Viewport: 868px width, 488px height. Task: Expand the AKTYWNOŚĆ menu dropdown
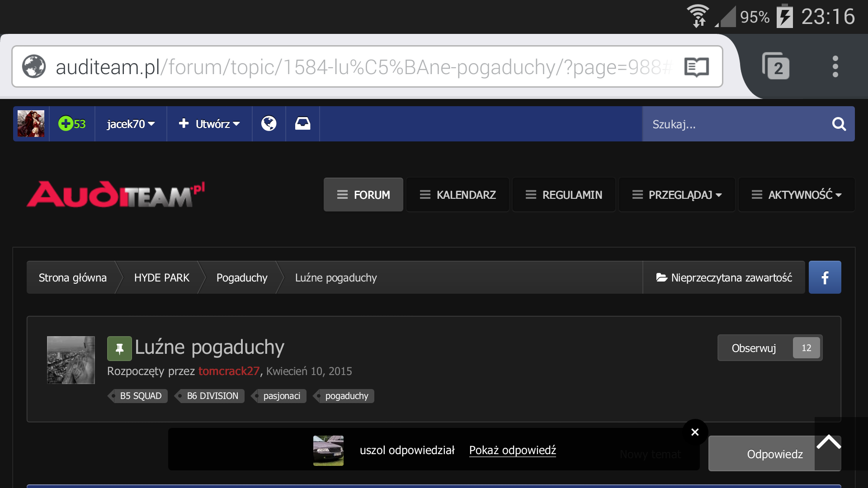tap(796, 195)
